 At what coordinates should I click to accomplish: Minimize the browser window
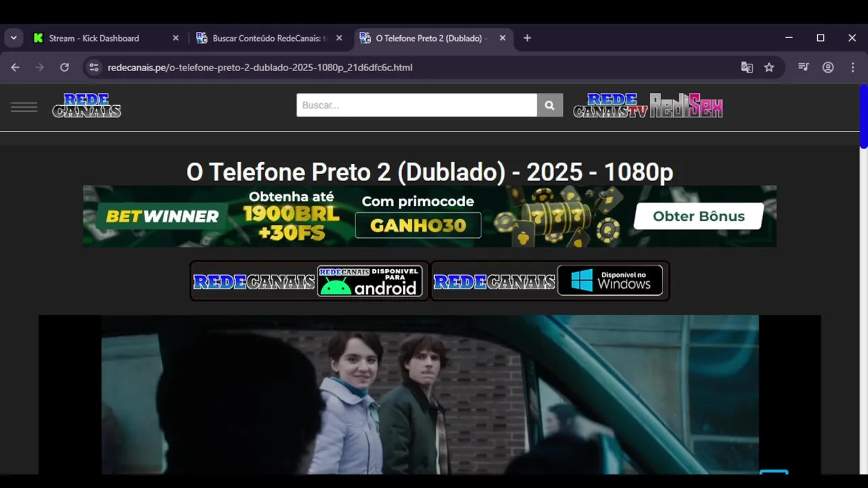789,38
